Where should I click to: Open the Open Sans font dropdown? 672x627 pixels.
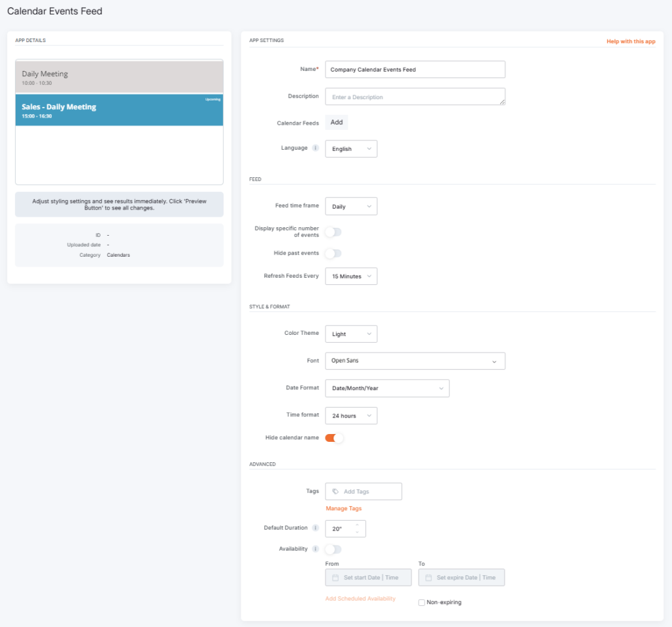point(415,360)
